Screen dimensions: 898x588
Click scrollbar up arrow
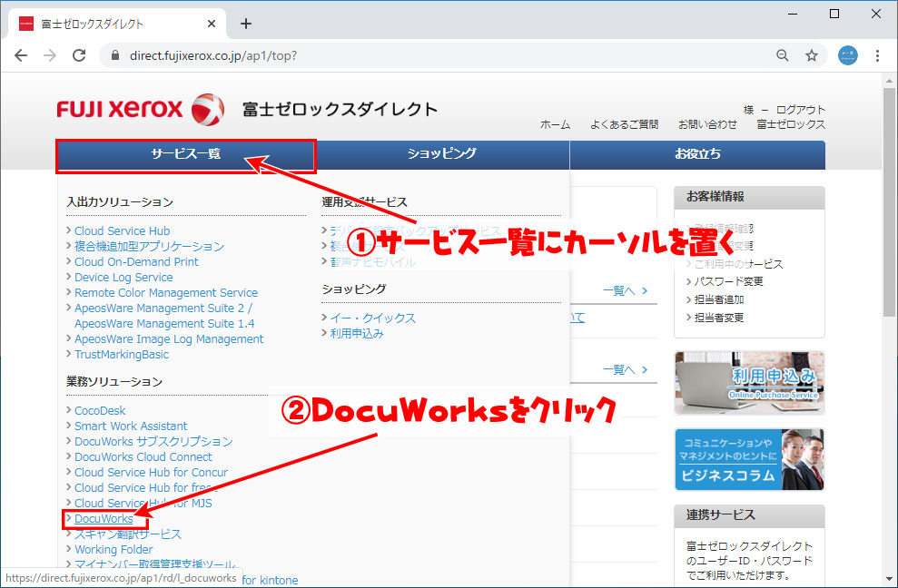888,81
